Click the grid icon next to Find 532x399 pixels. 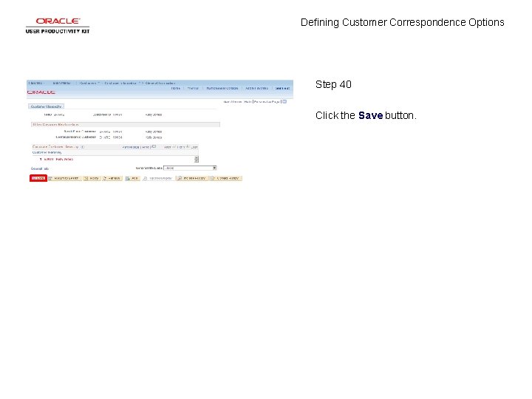pyautogui.click(x=154, y=147)
